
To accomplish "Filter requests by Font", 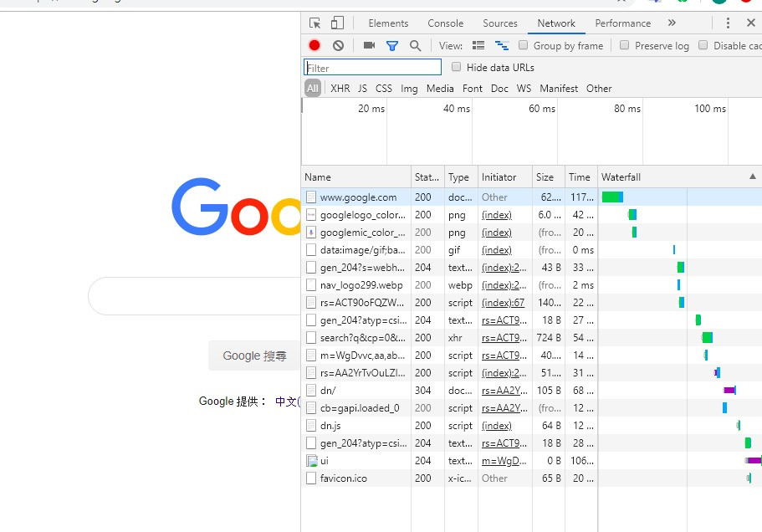I will coord(473,89).
